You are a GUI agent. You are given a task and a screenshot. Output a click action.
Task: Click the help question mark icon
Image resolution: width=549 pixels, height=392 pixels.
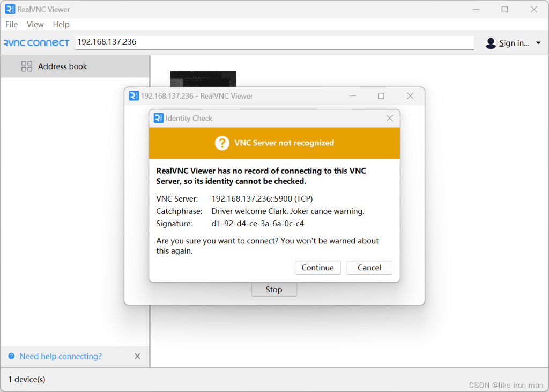[x=11, y=356]
